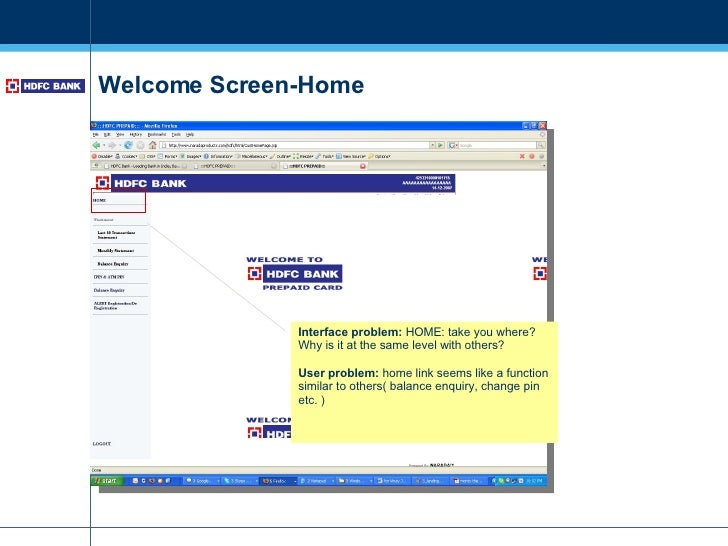Screen dimensions: 728x546
Task: Click the Firefox address bar URL field
Action: tap(294, 145)
